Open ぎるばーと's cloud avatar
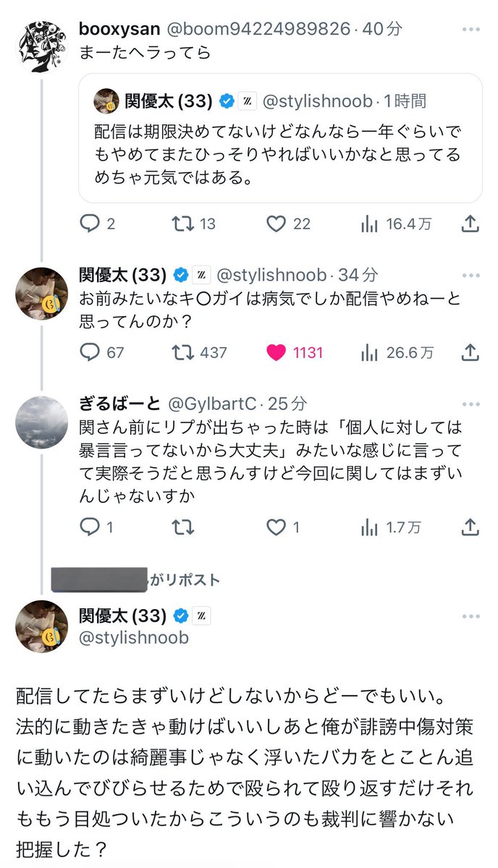 click(41, 422)
